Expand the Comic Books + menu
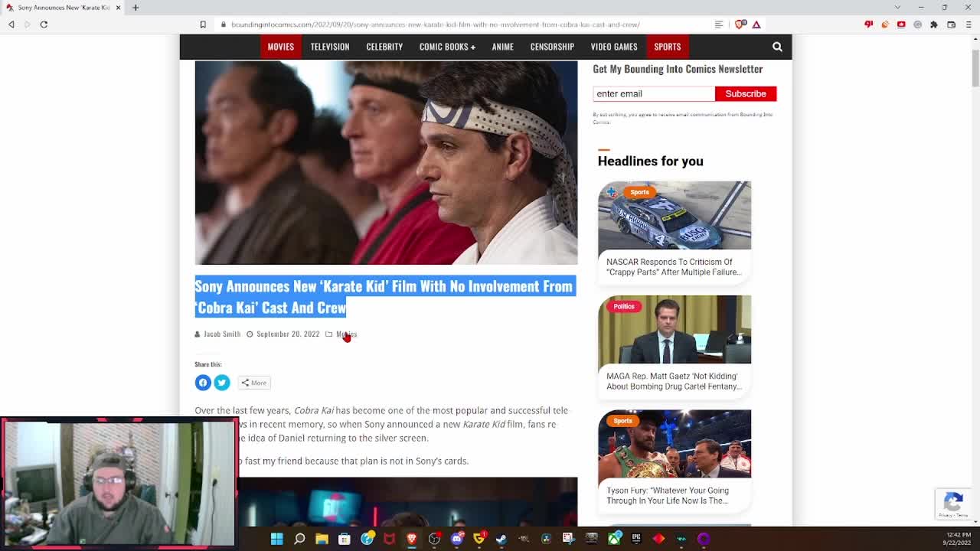Screen dimensions: 980x551 (447, 47)
